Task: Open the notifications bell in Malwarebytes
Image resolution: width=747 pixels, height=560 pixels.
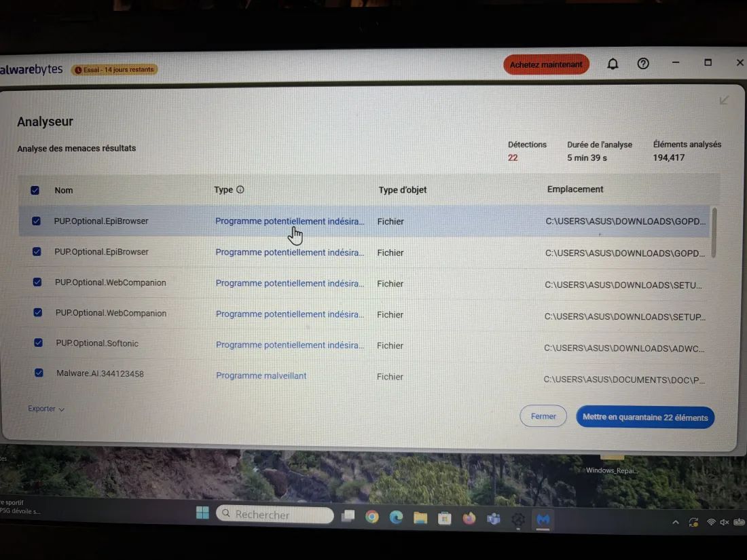Action: (613, 63)
